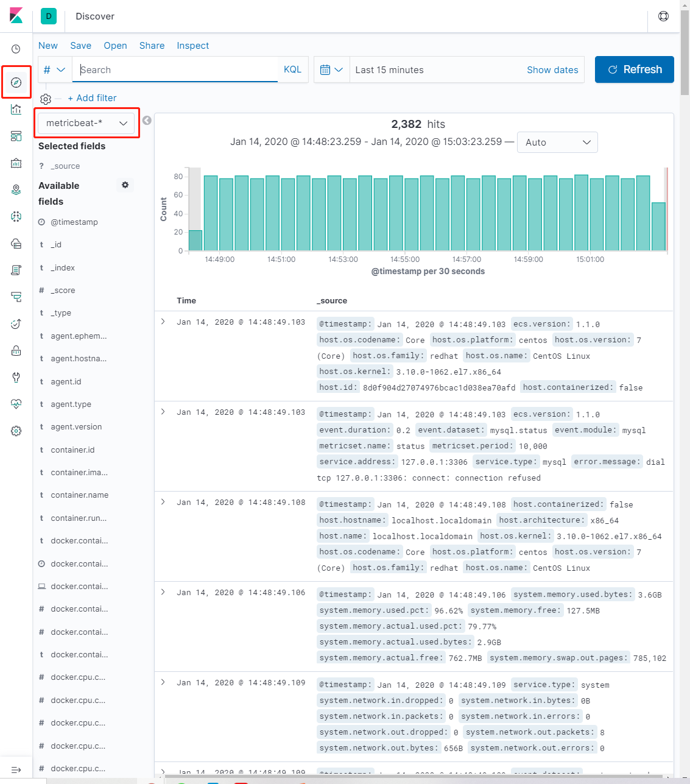Click the Refresh button

click(x=634, y=69)
